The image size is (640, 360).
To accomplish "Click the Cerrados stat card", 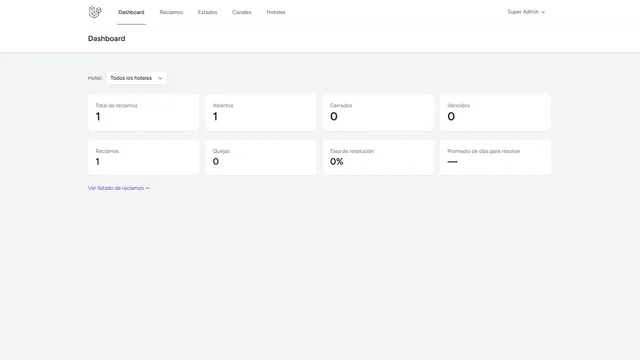I will [378, 113].
